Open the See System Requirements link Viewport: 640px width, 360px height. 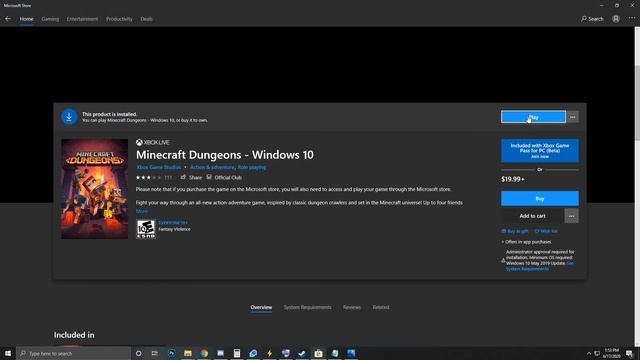[540, 266]
